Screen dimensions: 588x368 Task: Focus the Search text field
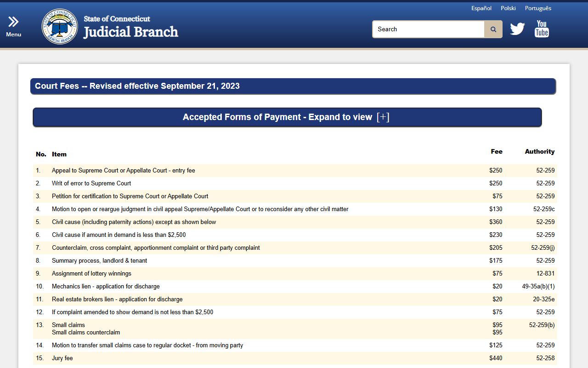[x=428, y=29]
